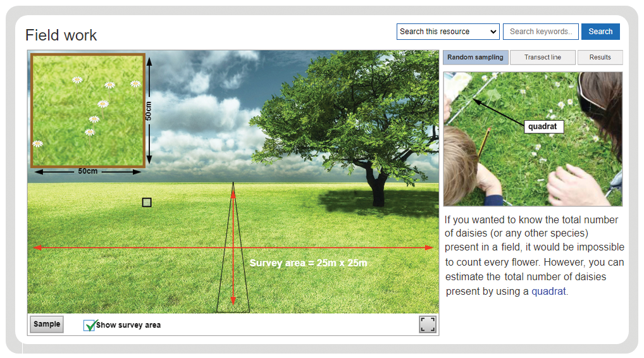
Task: Click the daisy quadrat close-up inset
Action: coord(88,111)
